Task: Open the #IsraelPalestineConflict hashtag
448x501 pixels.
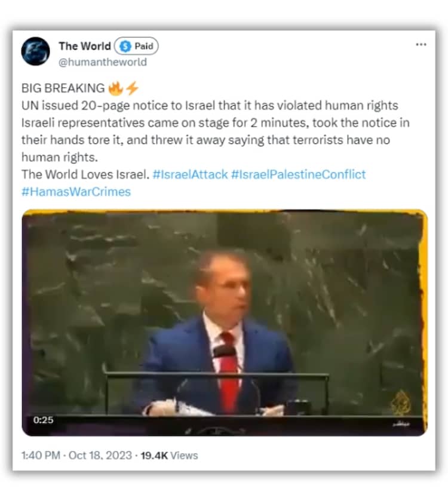Action: pyautogui.click(x=298, y=174)
